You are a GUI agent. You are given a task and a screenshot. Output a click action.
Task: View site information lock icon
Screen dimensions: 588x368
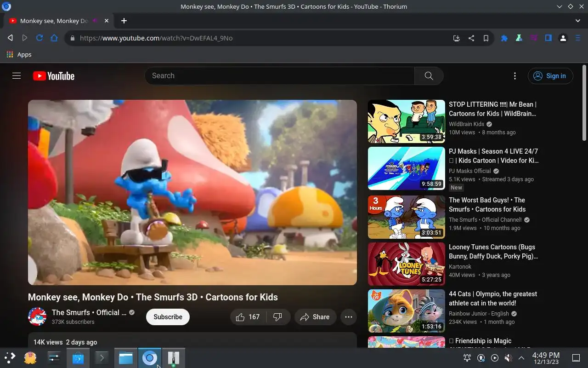72,38
